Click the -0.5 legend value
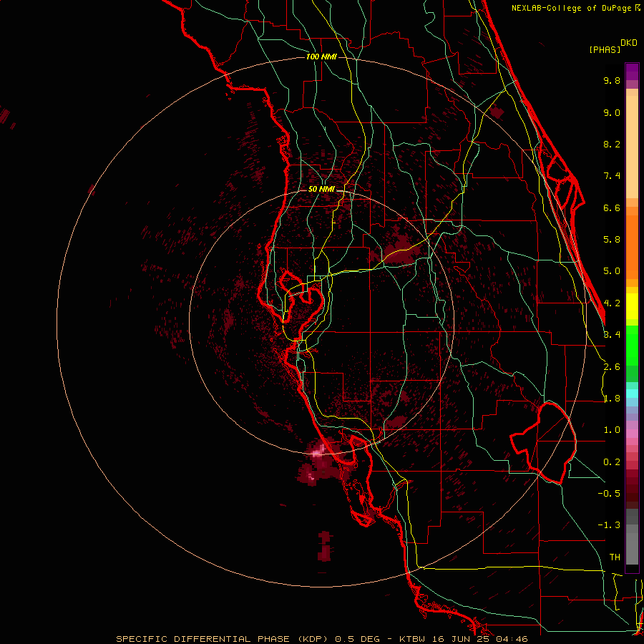This screenshot has width=644, height=644. [x=609, y=494]
